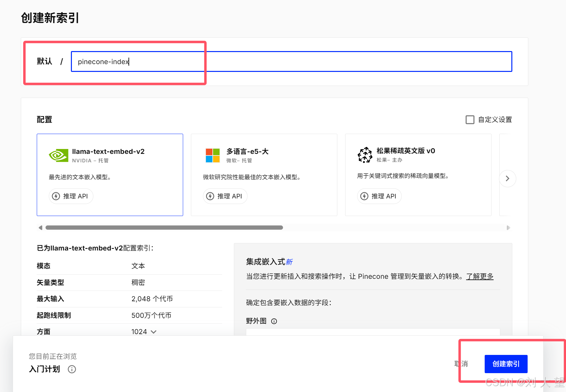Click the 矢量类型 value 稠密
566x392 pixels.
138,283
